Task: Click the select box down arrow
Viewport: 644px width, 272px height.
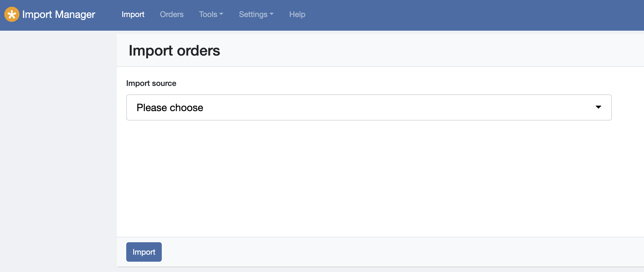Action: pos(598,107)
